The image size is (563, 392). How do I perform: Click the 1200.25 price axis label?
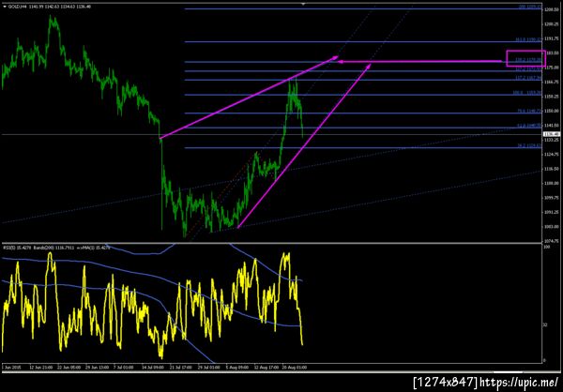(x=552, y=24)
